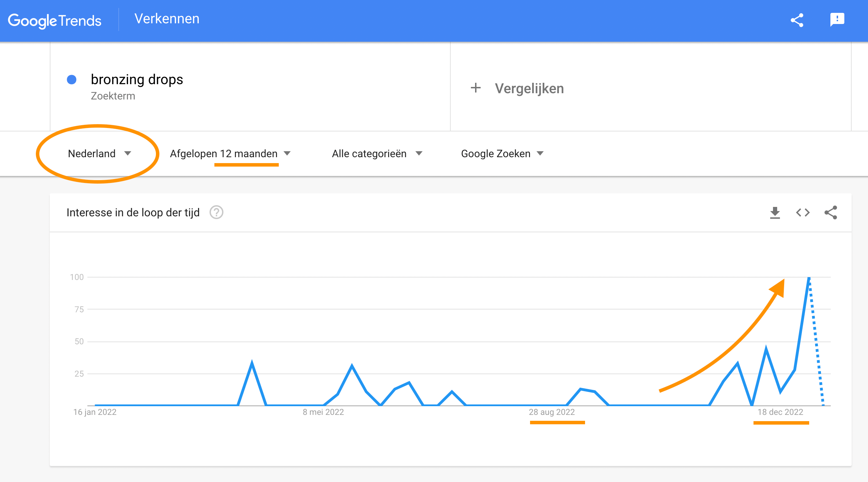Click the 8 mei 2022 axis label
The width and height of the screenshot is (868, 482).
pyautogui.click(x=323, y=412)
